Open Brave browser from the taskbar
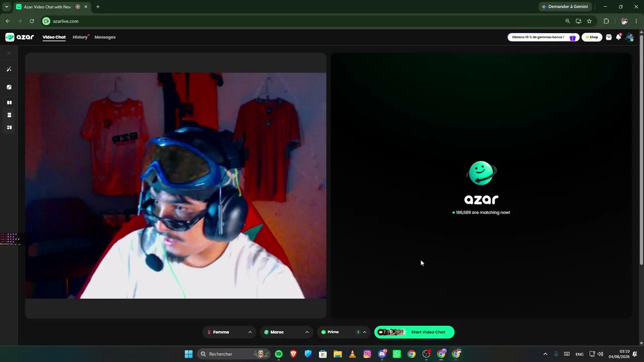 pos(293,354)
